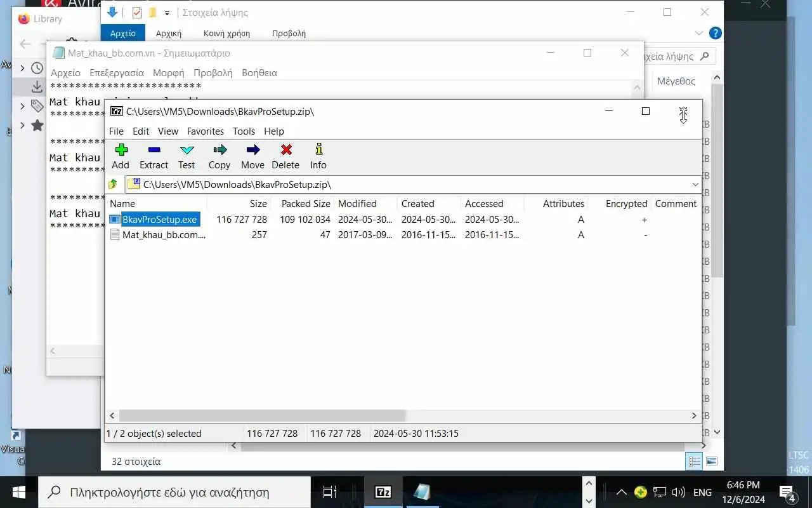Open the 7-Zip View menu
812x508 pixels.
tap(168, 131)
